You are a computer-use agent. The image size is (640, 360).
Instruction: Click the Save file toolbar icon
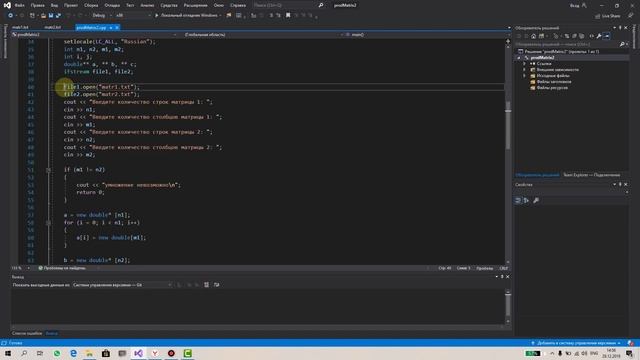tap(51, 16)
